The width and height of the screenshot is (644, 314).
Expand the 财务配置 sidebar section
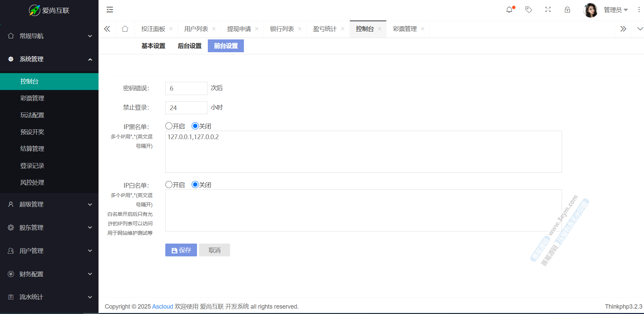(x=49, y=274)
